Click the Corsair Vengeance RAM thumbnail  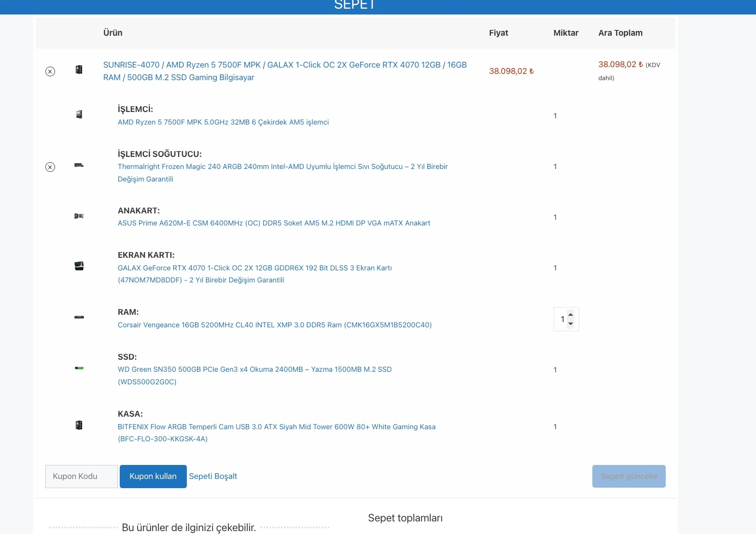[x=79, y=317]
